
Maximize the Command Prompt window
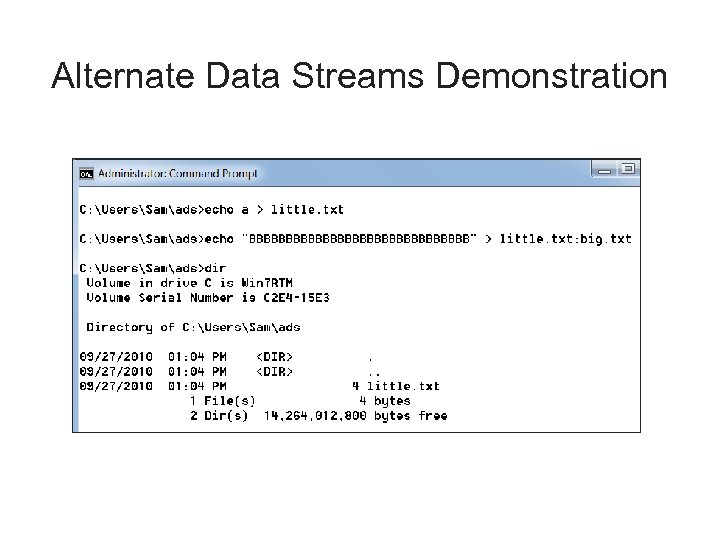[x=628, y=169]
